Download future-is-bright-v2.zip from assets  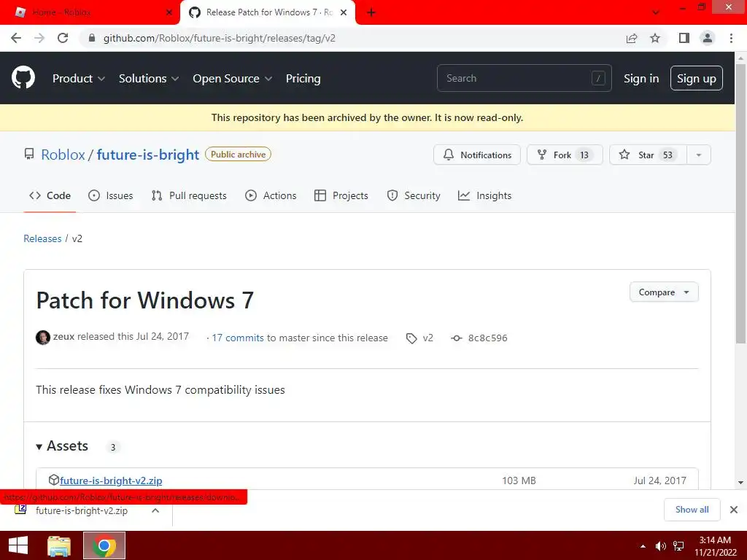click(111, 481)
